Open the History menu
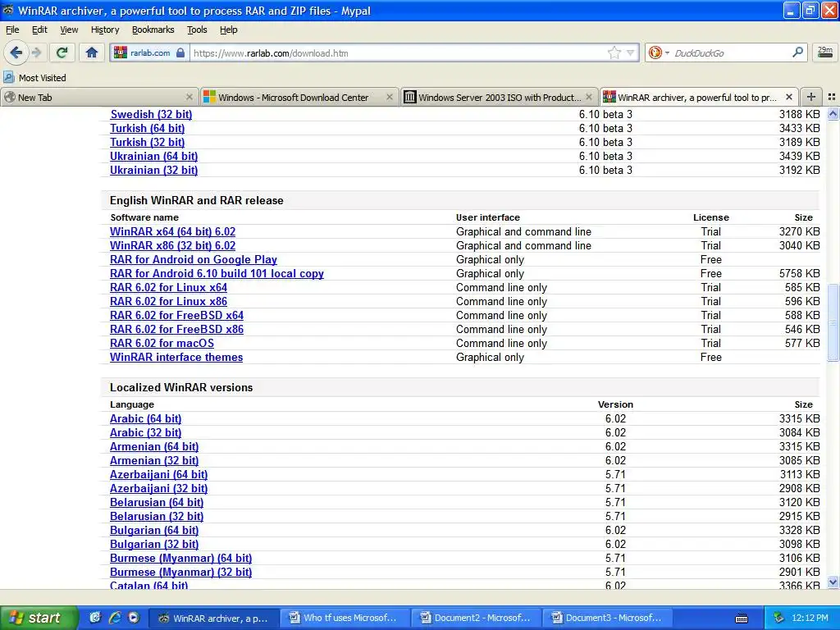Screen dimensions: 840x630 105,30
